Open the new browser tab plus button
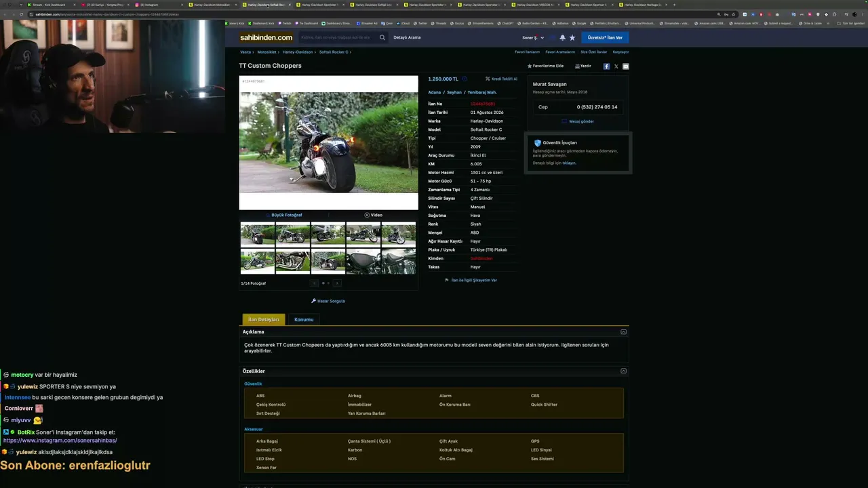Image resolution: width=868 pixels, height=488 pixels. point(674,5)
